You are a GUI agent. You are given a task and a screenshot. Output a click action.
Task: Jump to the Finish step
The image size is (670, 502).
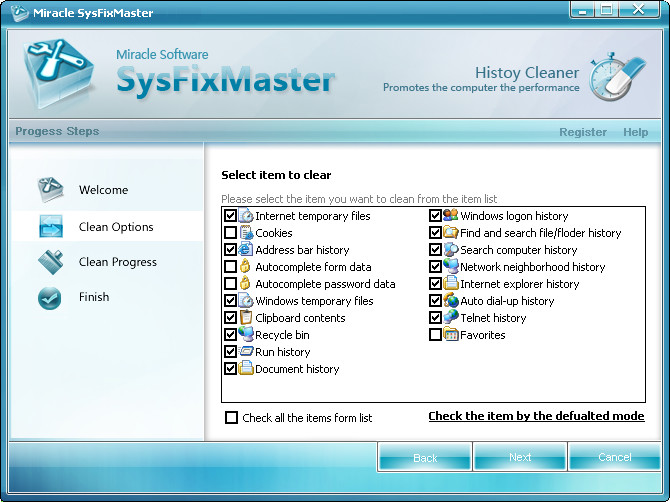(x=94, y=297)
